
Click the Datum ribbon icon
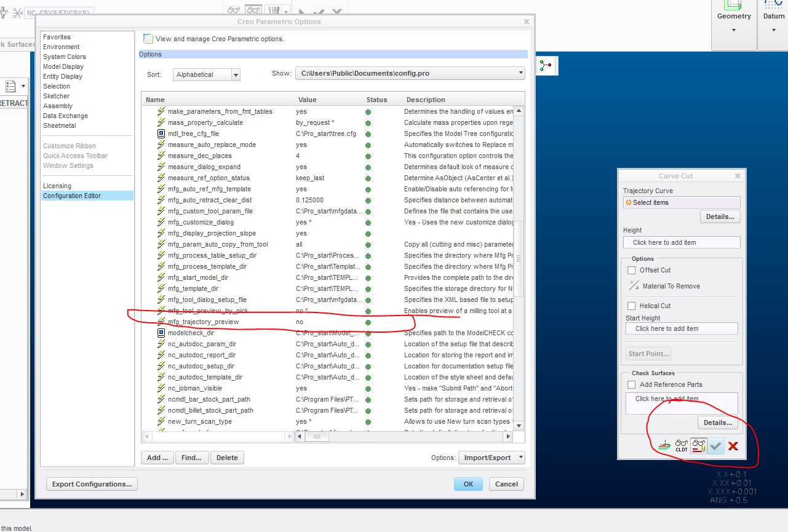click(x=774, y=6)
